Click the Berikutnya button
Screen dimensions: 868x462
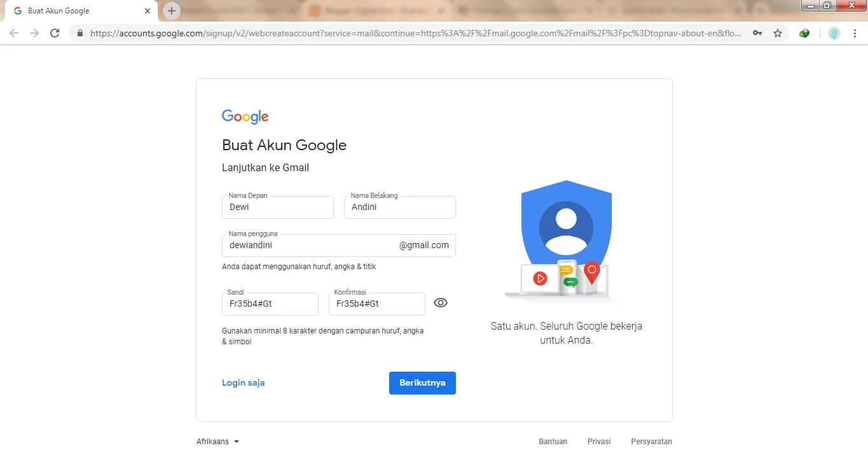(x=422, y=383)
